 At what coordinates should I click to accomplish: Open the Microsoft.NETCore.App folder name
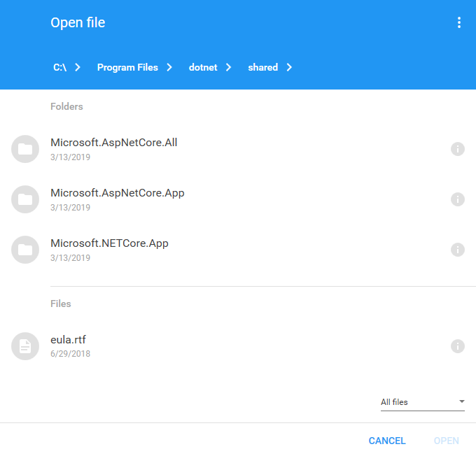point(109,243)
